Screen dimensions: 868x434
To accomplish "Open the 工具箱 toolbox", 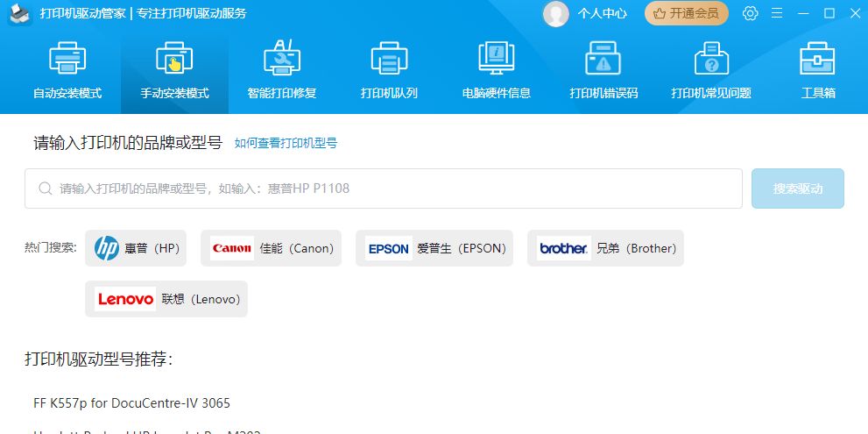I will point(818,72).
